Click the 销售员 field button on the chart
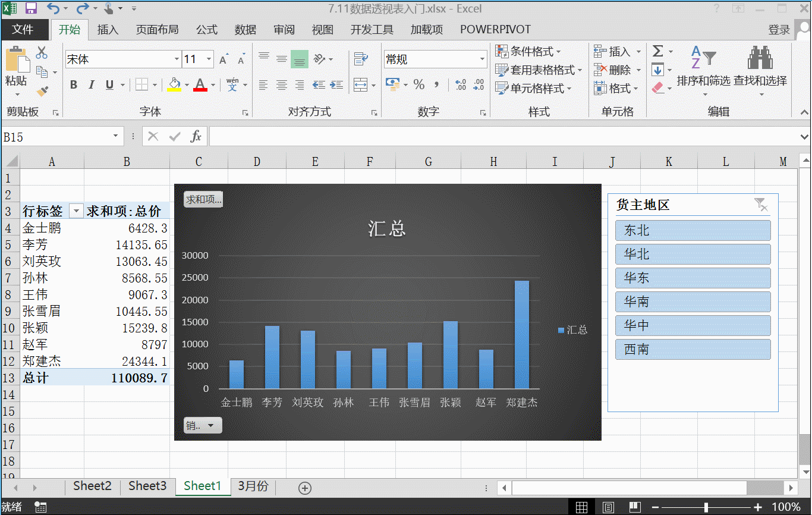This screenshot has height=515, width=812. pyautogui.click(x=202, y=425)
